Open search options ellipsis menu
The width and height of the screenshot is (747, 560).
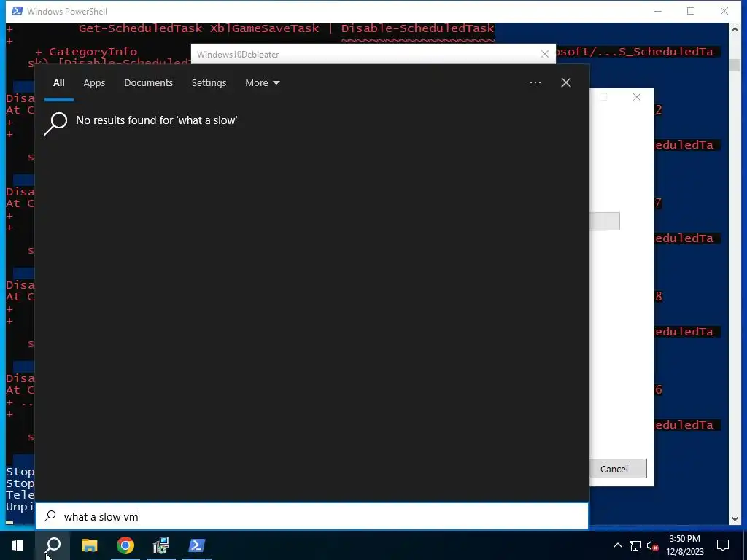pyautogui.click(x=535, y=83)
